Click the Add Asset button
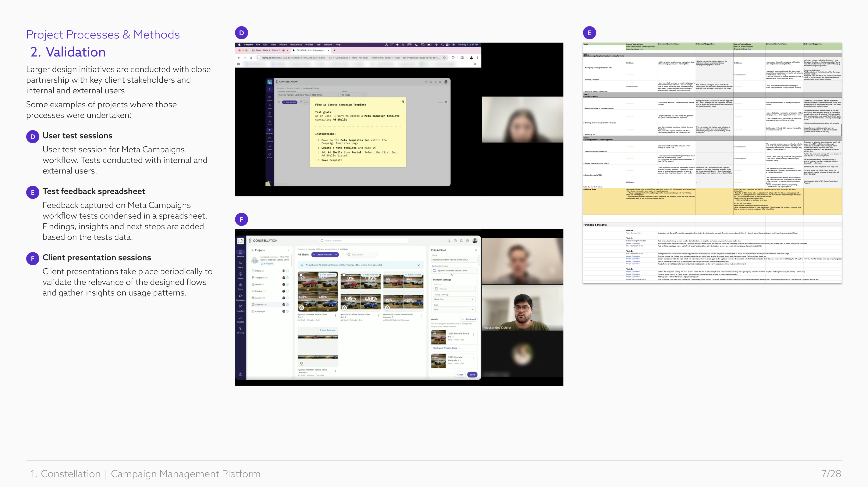 click(x=469, y=319)
